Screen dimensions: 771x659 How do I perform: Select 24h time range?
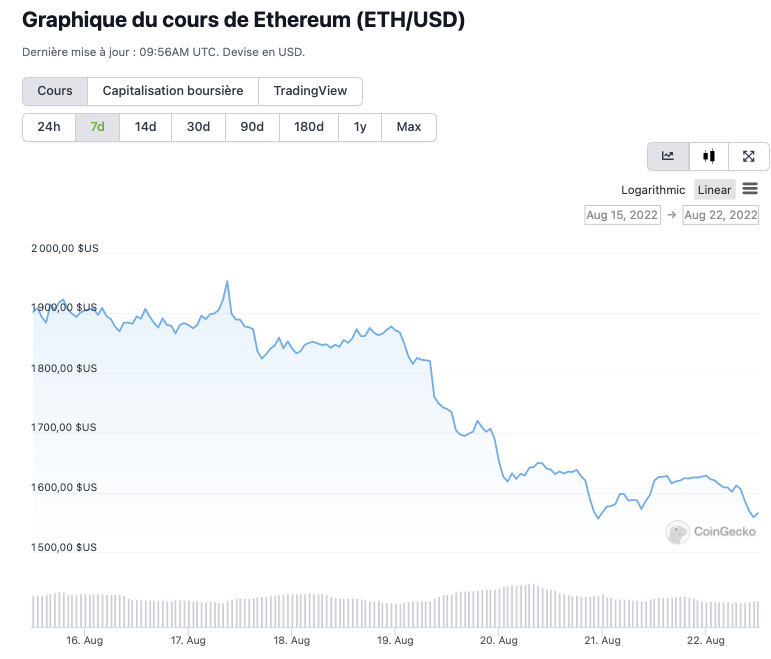(x=49, y=127)
